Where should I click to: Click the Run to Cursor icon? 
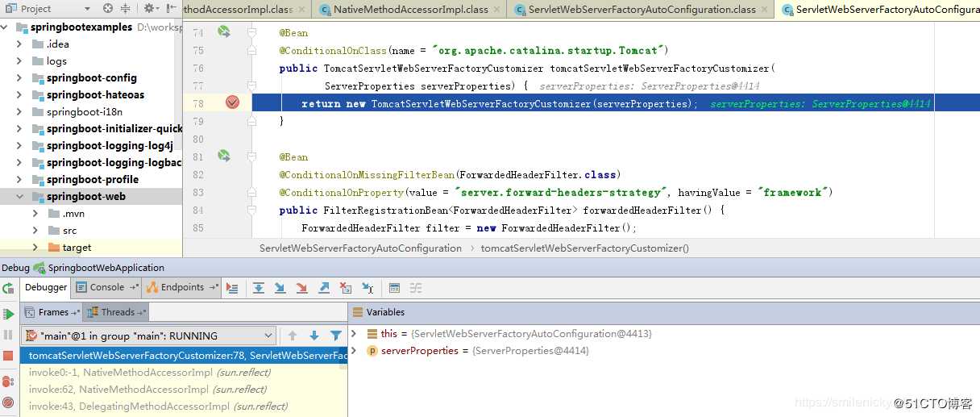coord(367,287)
